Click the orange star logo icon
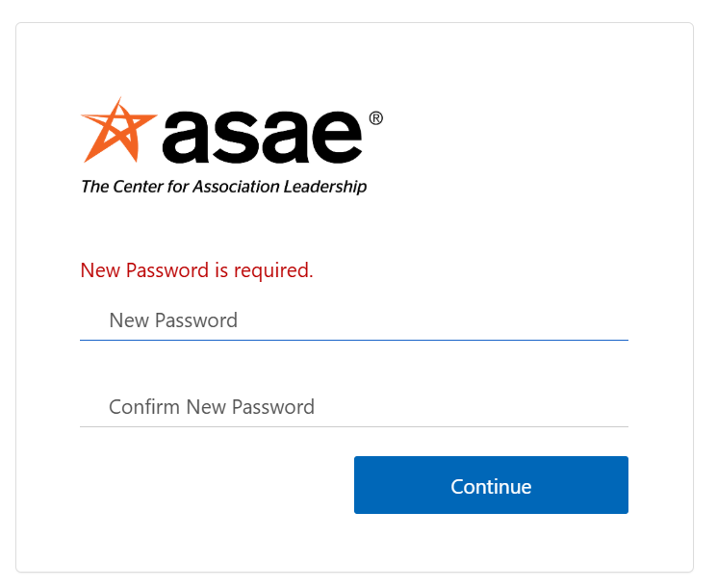 (x=115, y=129)
